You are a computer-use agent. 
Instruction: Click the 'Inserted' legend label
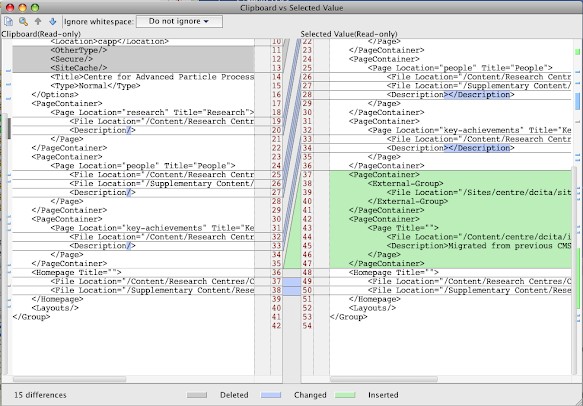[383, 395]
